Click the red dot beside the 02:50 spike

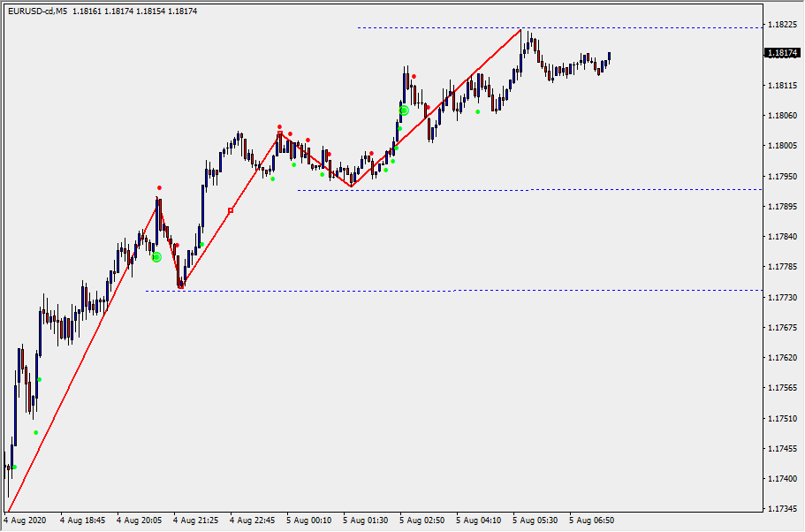pos(414,76)
